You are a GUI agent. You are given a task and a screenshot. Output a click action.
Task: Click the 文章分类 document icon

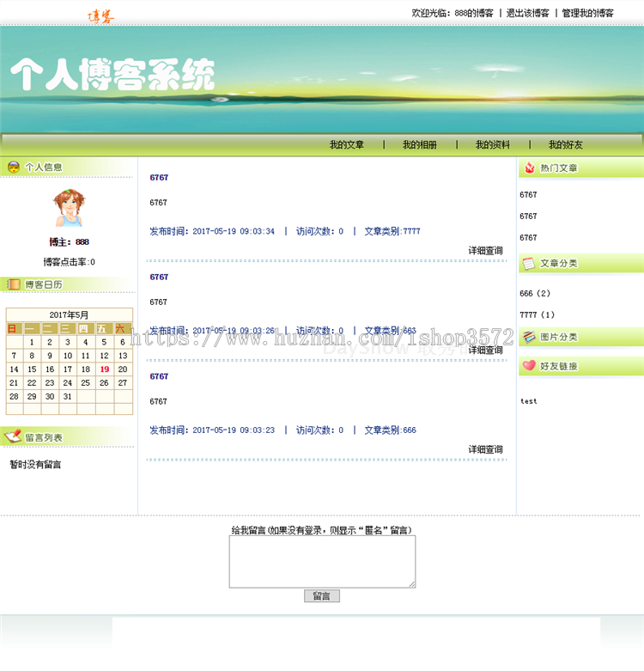529,263
